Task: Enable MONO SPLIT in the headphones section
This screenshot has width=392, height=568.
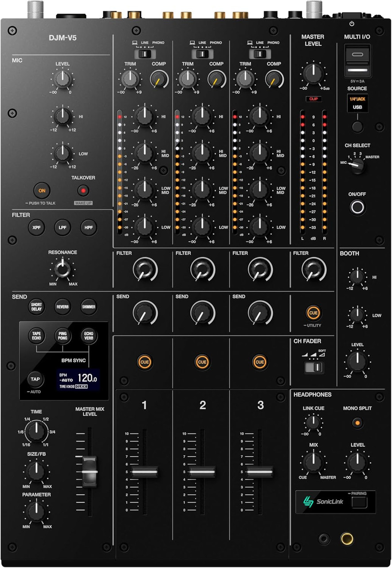Action: [x=357, y=423]
